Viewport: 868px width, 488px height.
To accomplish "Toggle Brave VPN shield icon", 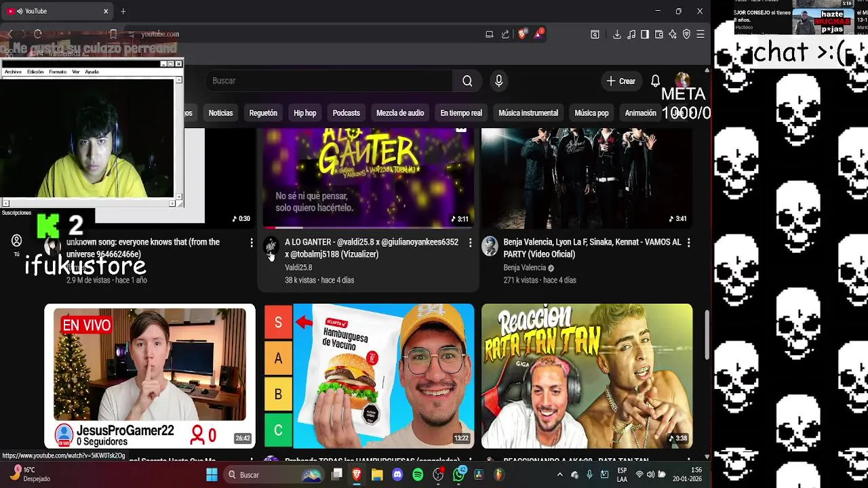I will [x=686, y=34].
